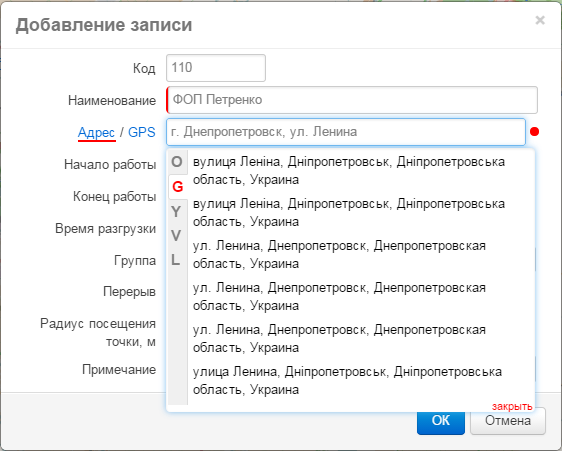Viewport: 562px width, 451px height.
Task: Click the Радиус посещения точки label
Action: [x=98, y=332]
